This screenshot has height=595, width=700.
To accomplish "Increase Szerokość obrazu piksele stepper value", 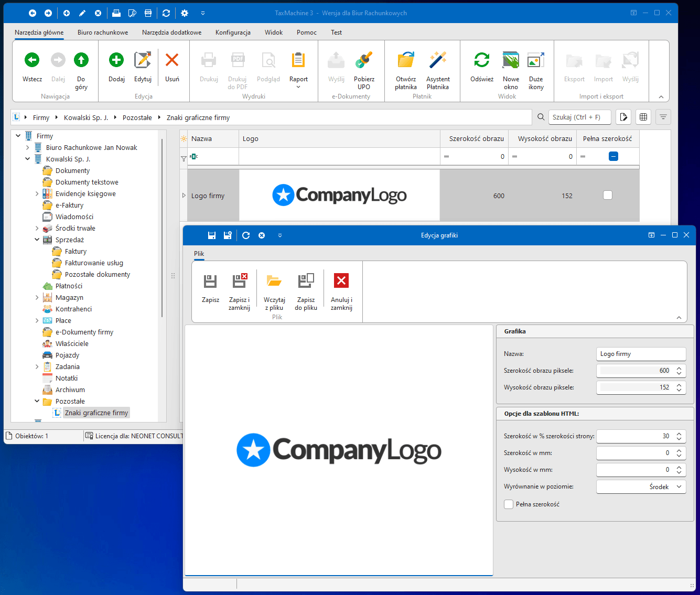I will 679,368.
